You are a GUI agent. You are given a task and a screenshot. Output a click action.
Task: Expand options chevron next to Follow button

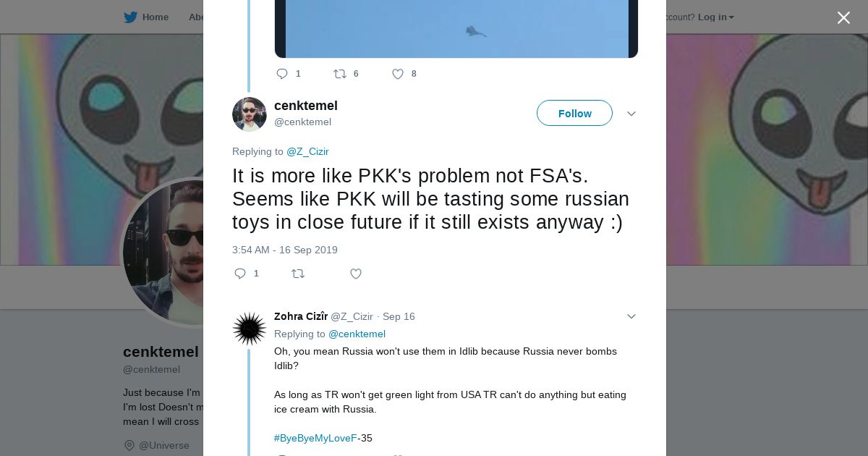(x=631, y=114)
